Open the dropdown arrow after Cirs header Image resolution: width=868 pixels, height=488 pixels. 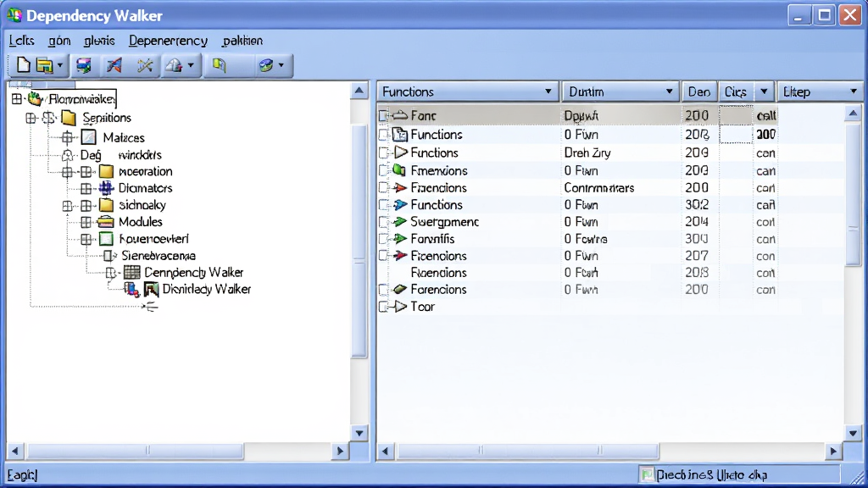[x=764, y=91]
